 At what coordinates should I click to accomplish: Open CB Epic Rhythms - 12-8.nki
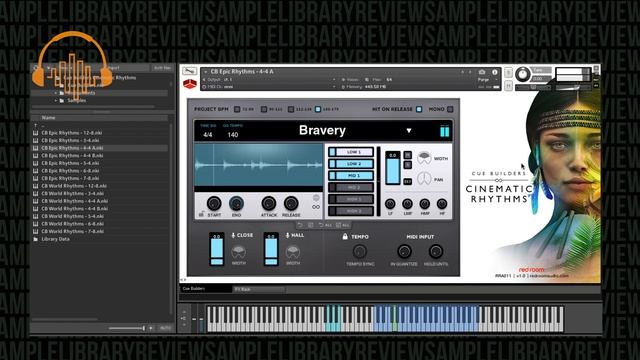pyautogui.click(x=72, y=133)
